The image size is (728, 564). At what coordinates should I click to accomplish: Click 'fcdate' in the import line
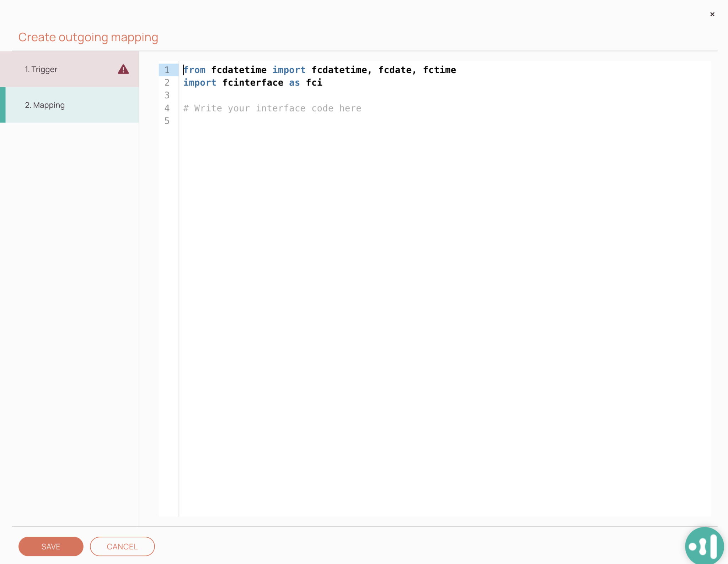[395, 70]
